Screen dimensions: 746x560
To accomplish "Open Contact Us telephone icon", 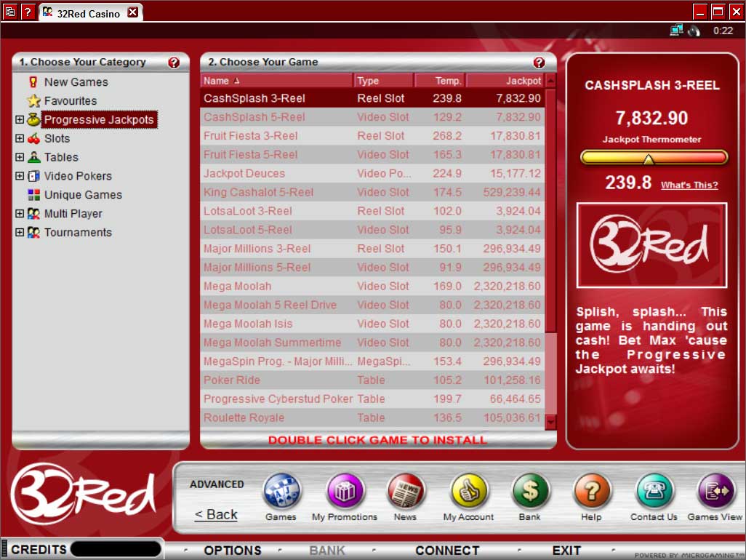I will click(654, 491).
